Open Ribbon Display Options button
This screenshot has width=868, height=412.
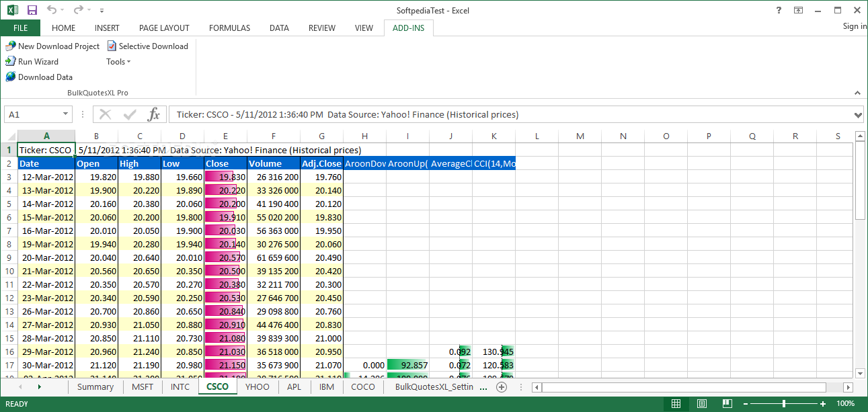pyautogui.click(x=798, y=10)
